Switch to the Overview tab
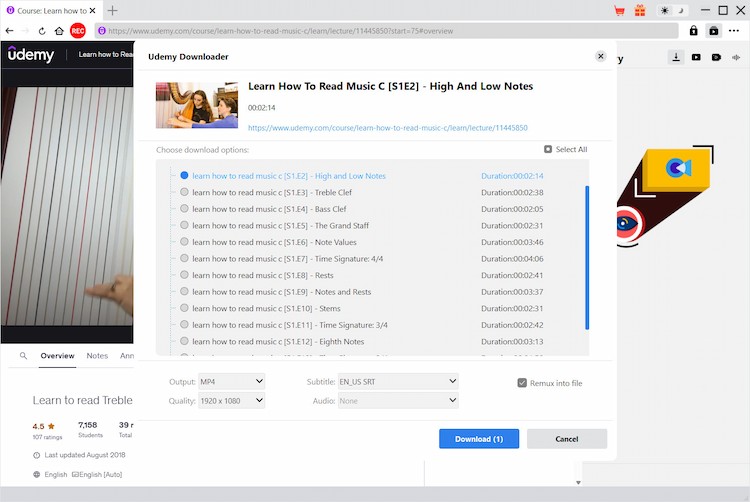Screen dimensions: 750x502 click(x=57, y=356)
